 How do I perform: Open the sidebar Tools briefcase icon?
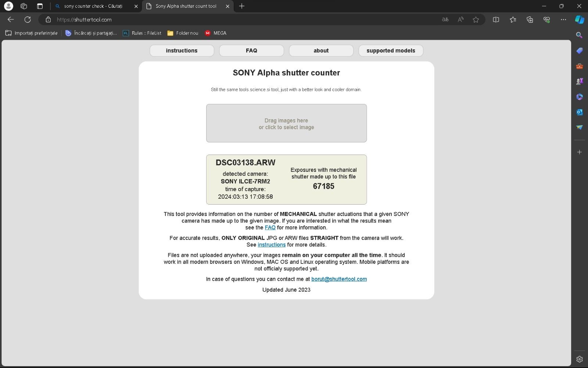click(580, 66)
